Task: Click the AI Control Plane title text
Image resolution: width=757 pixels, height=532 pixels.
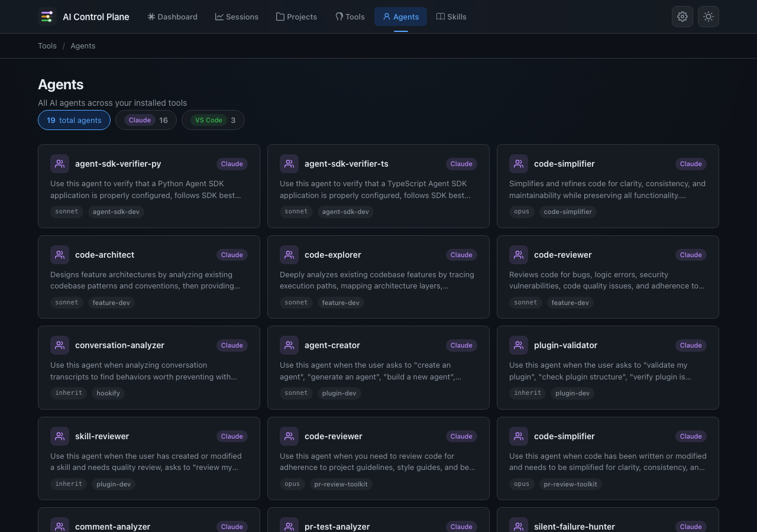Action: click(96, 17)
